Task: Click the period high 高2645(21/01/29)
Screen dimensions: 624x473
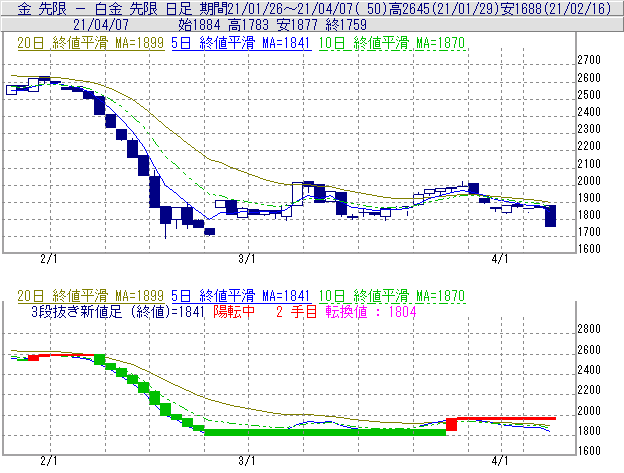Action: (x=444, y=8)
